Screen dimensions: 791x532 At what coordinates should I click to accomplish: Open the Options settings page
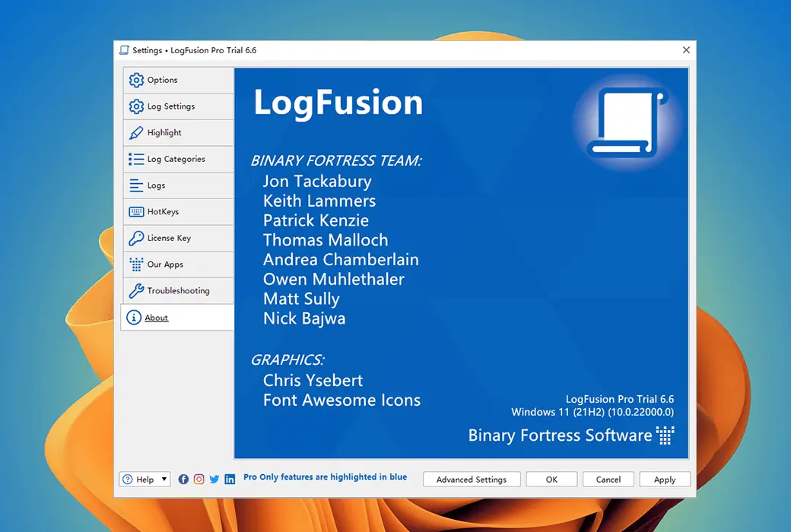tap(178, 80)
